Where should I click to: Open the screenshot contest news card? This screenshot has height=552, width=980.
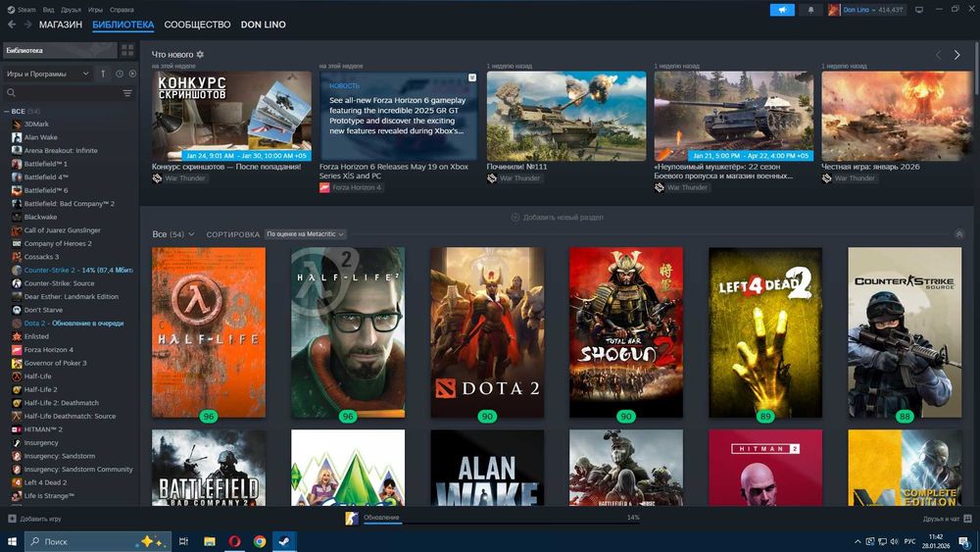[231, 116]
